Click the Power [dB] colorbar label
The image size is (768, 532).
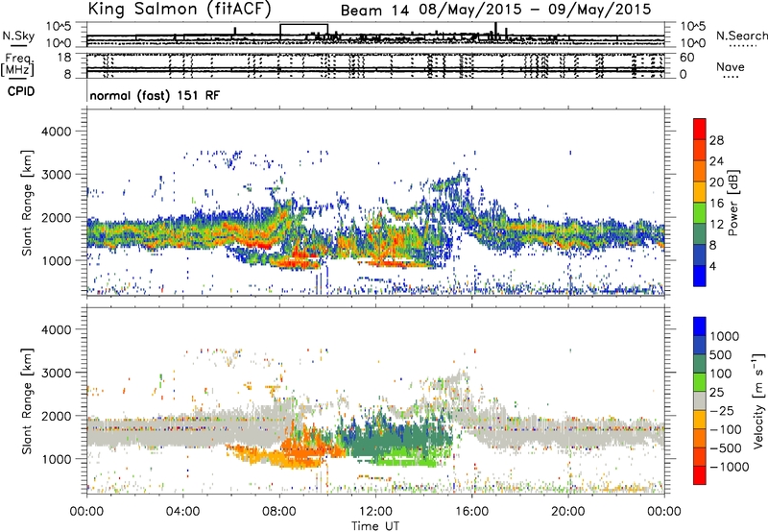(x=732, y=203)
